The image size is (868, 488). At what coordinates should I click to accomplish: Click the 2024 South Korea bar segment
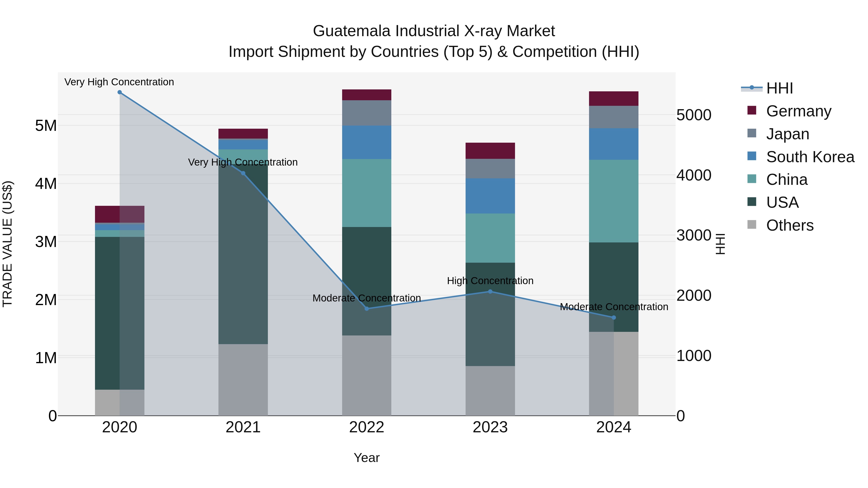pyautogui.click(x=614, y=144)
